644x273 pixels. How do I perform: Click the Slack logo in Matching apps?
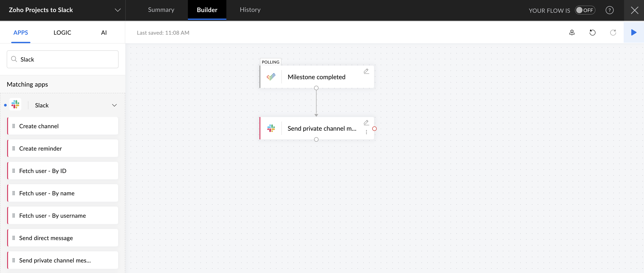pos(15,105)
